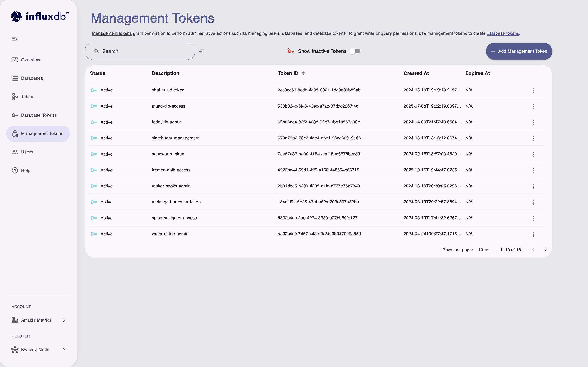588x367 pixels.
Task: Select the Database Tokens sidebar icon
Action: pyautogui.click(x=15, y=115)
